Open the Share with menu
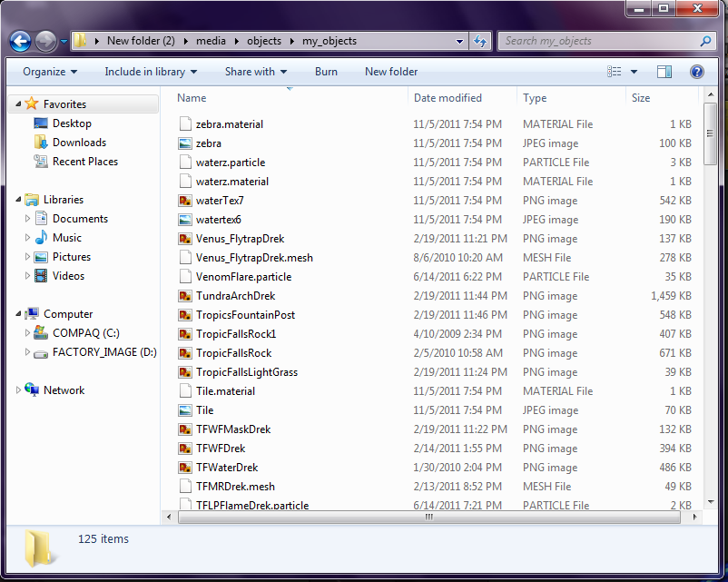728x582 pixels. (256, 72)
